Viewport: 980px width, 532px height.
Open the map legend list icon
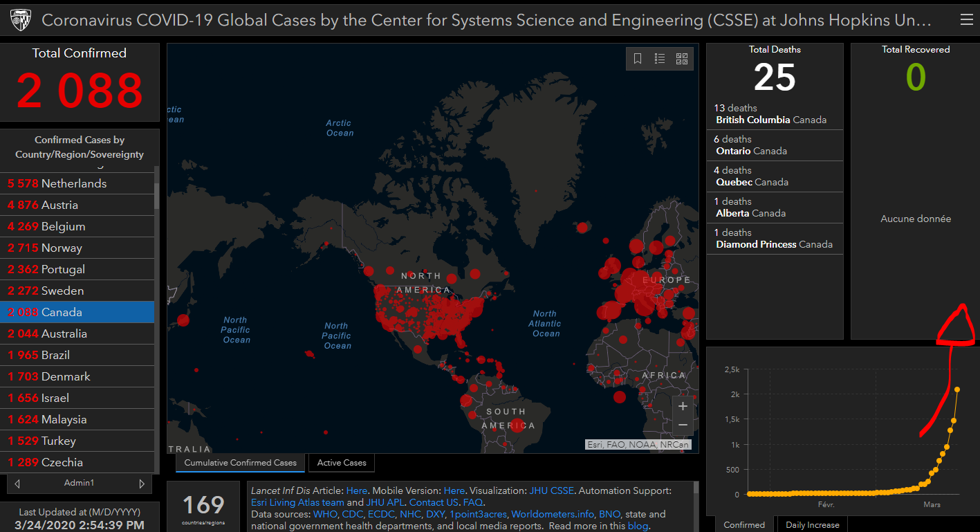pos(660,59)
